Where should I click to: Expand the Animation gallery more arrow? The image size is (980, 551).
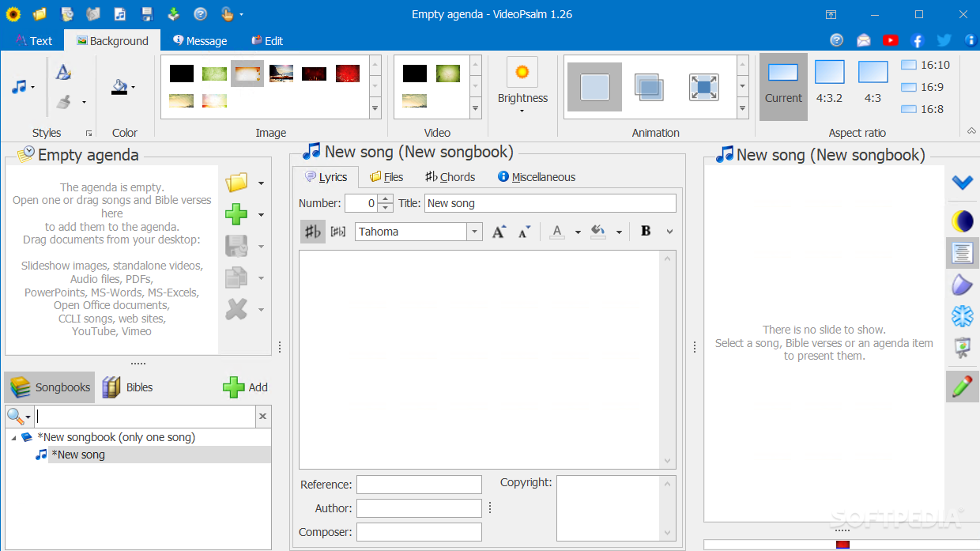[743, 108]
